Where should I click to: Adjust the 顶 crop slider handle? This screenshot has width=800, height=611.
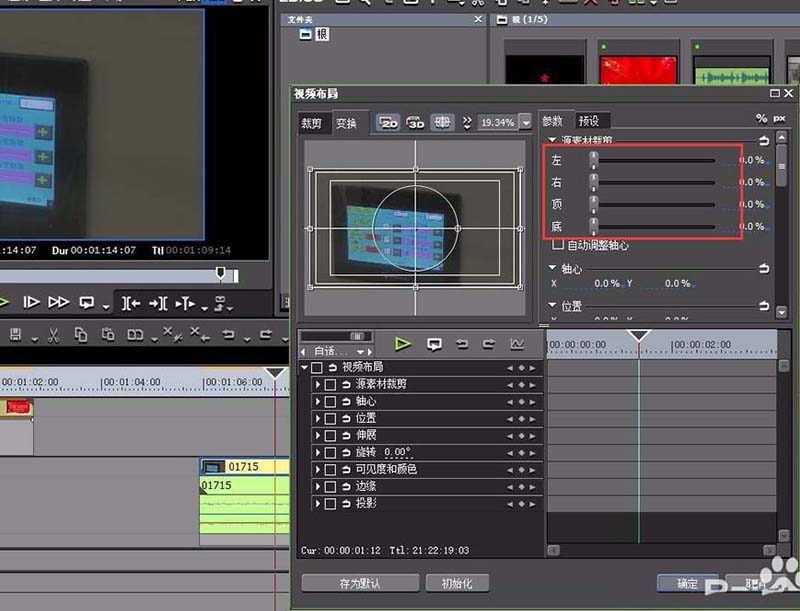click(x=593, y=204)
